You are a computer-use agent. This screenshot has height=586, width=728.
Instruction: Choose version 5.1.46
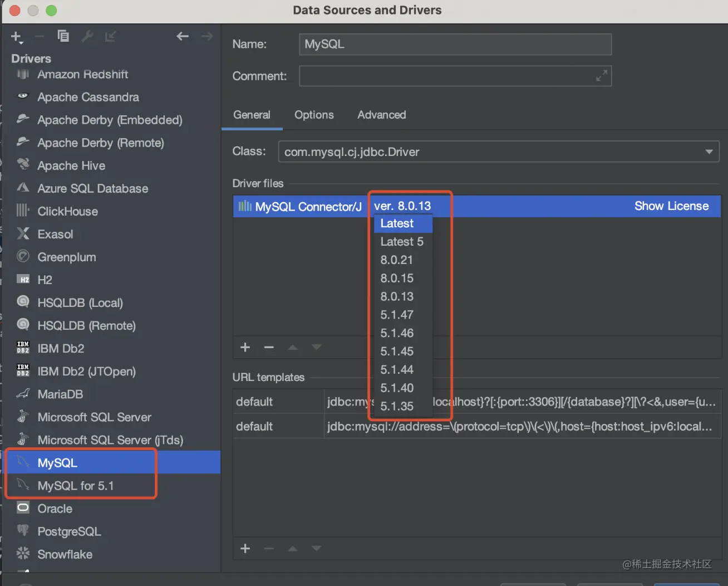click(x=403, y=333)
